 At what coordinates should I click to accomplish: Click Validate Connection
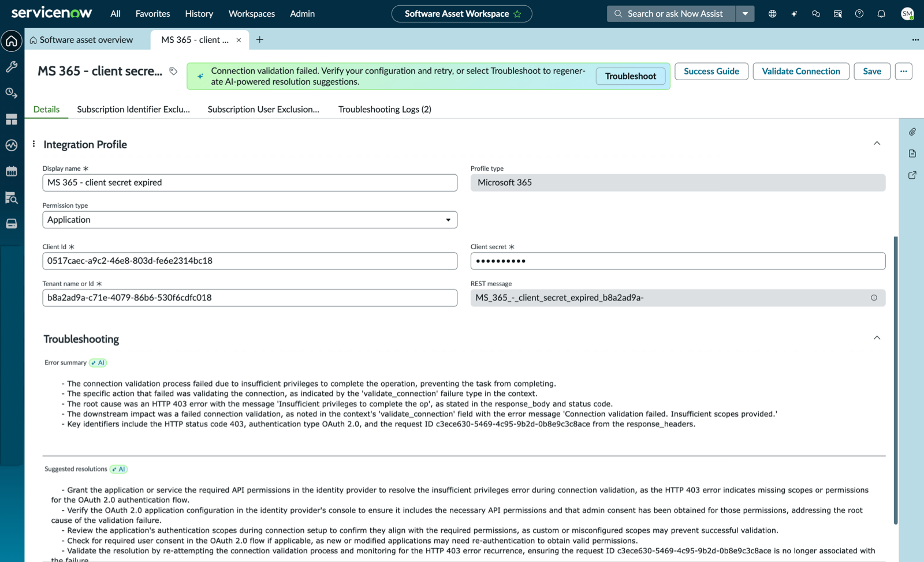tap(801, 72)
